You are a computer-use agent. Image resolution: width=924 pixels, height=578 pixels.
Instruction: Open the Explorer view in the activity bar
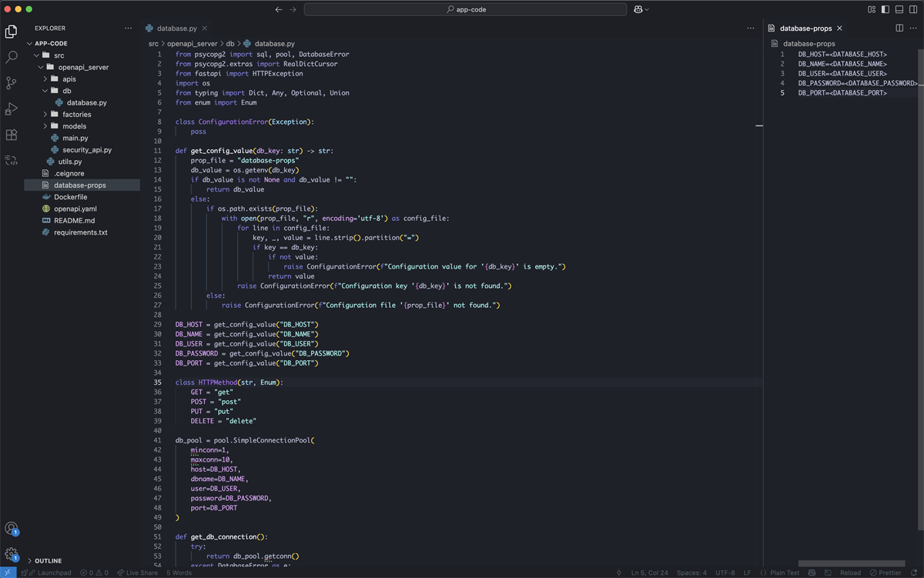pyautogui.click(x=12, y=32)
